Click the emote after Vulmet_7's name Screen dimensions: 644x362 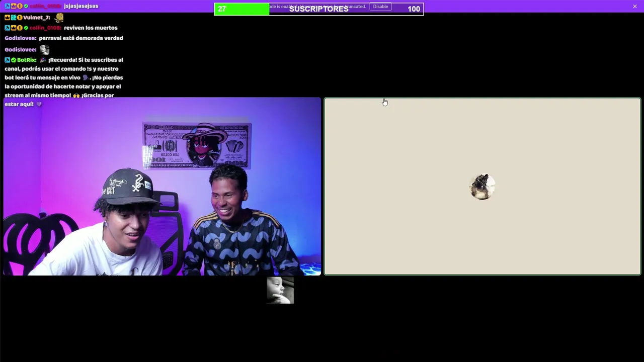coord(59,18)
